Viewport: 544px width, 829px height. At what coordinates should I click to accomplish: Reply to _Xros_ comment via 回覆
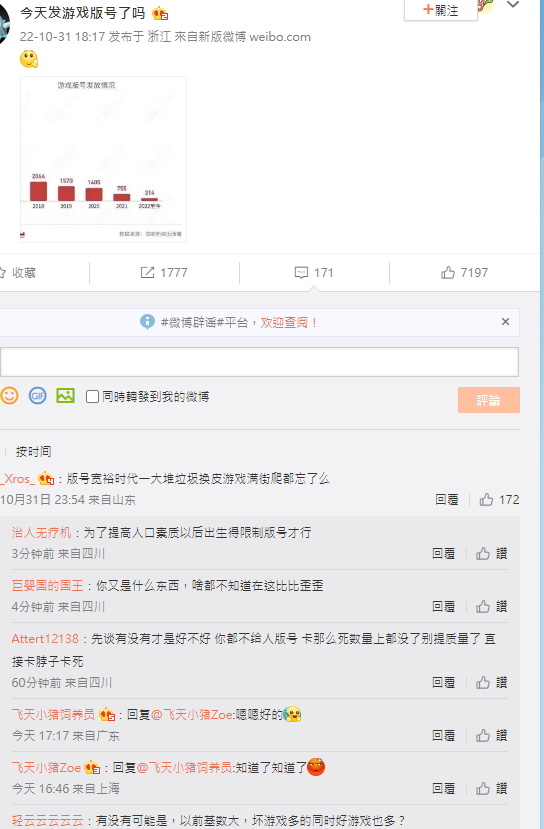[x=447, y=500]
